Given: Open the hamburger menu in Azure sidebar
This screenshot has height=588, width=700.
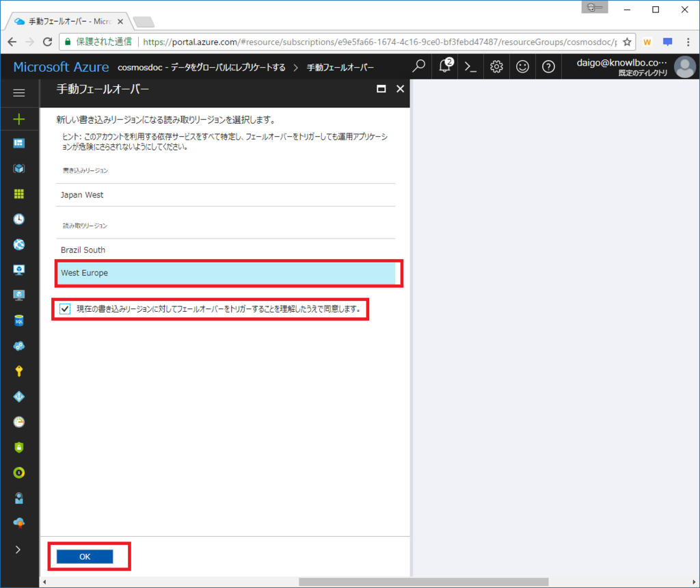Looking at the screenshot, I should pos(18,92).
